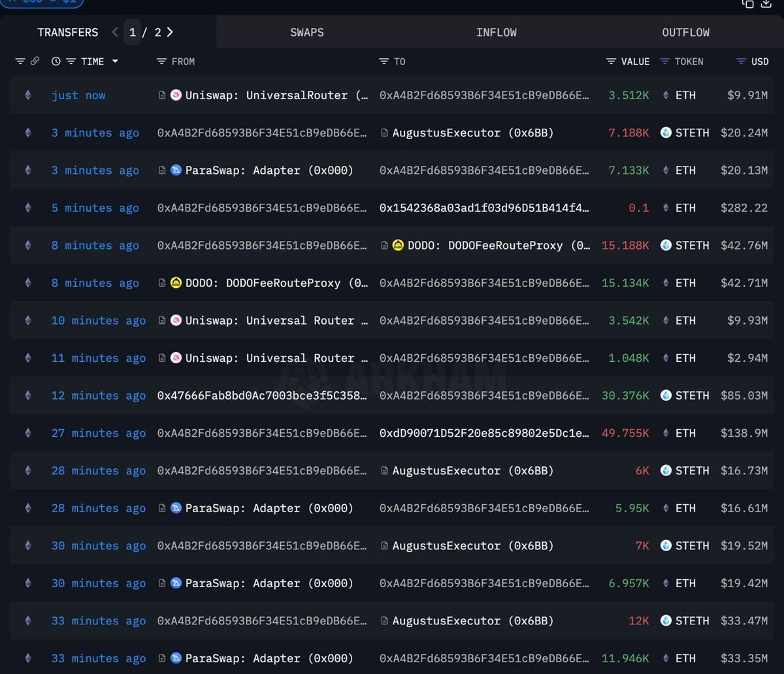Click ETH token icon in $138.9M row
Viewport: 784px width, 674px height.
coord(666,433)
